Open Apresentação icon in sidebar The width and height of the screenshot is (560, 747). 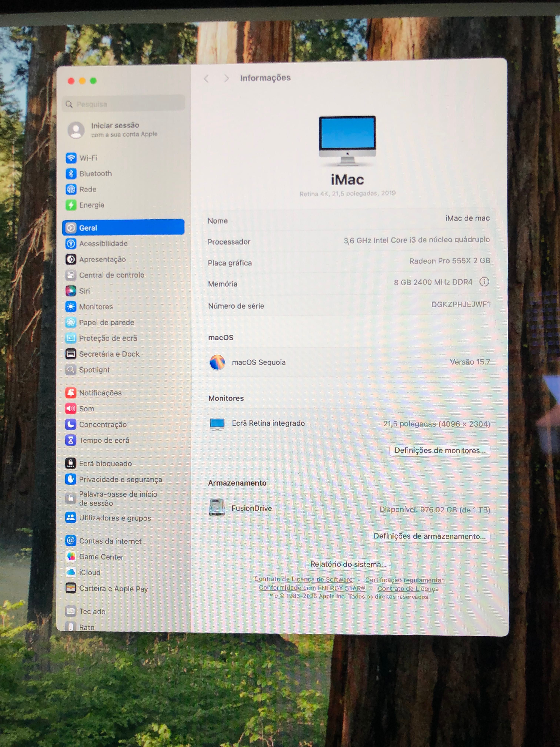[x=71, y=259]
